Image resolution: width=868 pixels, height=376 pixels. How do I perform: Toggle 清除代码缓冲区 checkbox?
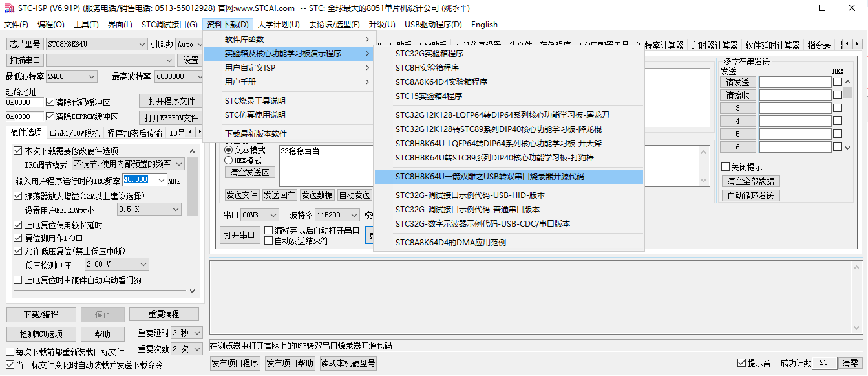[50, 102]
